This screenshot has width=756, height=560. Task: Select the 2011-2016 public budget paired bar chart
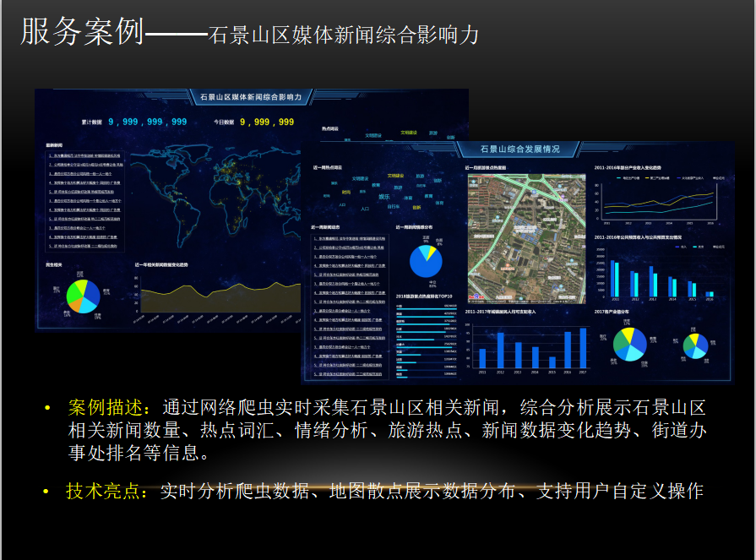click(x=659, y=275)
